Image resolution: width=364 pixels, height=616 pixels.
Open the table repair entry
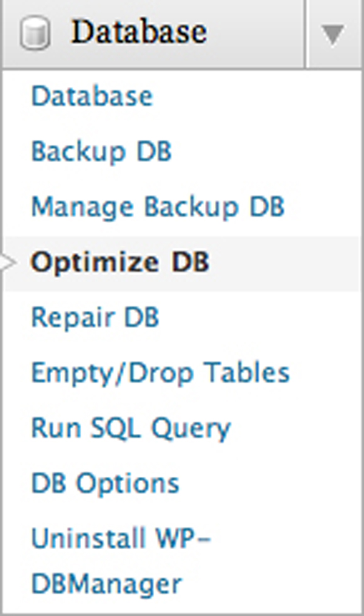tap(95, 318)
